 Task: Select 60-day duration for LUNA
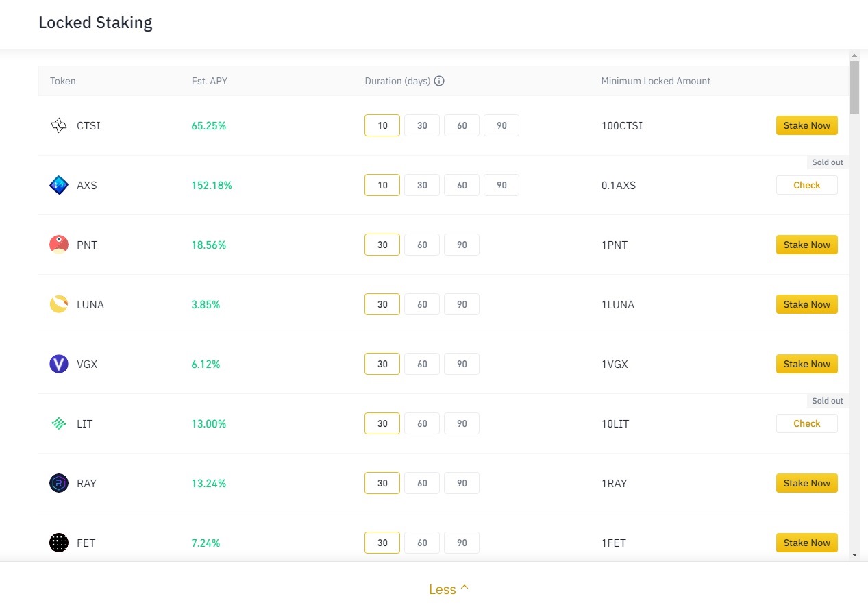(x=422, y=304)
